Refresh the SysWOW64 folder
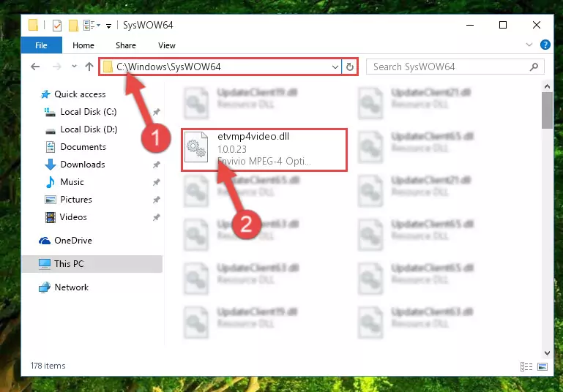 (350, 67)
